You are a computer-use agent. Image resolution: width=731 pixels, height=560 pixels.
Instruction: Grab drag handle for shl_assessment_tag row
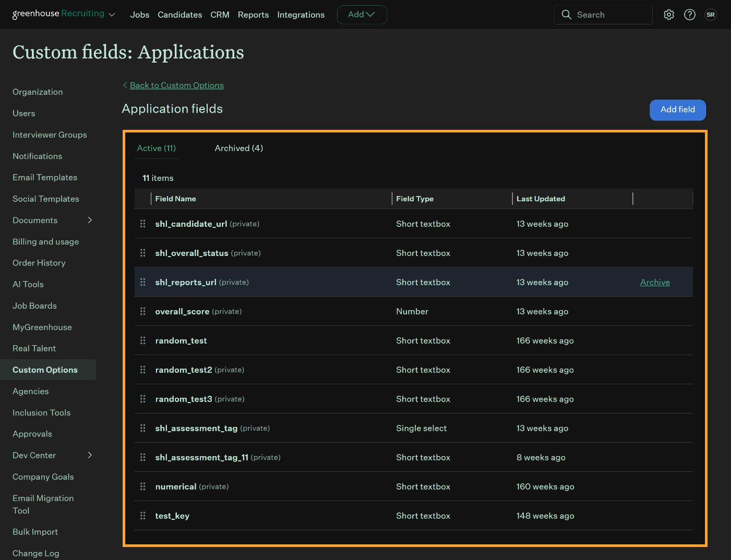[x=143, y=428]
